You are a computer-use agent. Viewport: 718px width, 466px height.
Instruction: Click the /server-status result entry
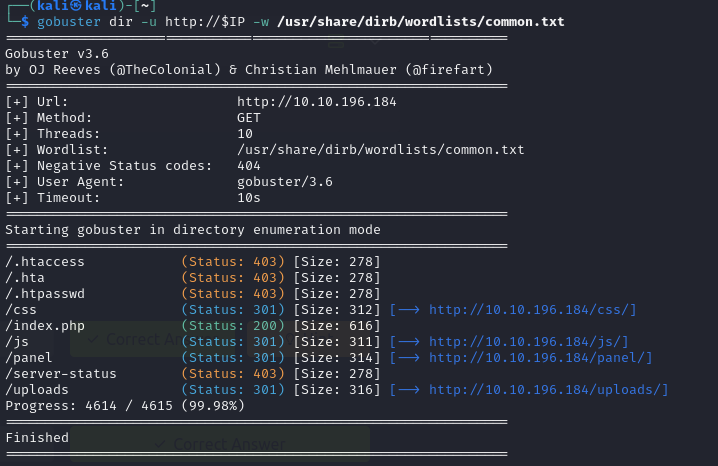click(x=61, y=374)
